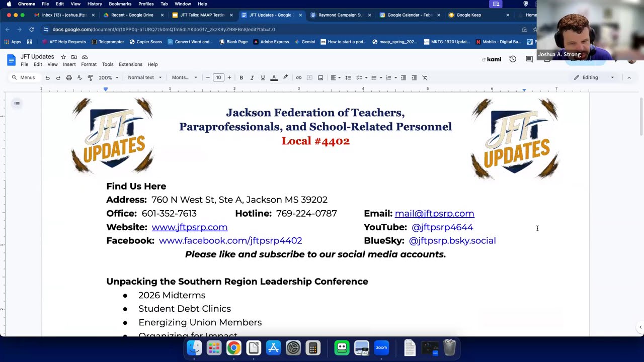Open line and paragraph spacing options
Image resolution: width=644 pixels, height=362 pixels.
click(348, 77)
